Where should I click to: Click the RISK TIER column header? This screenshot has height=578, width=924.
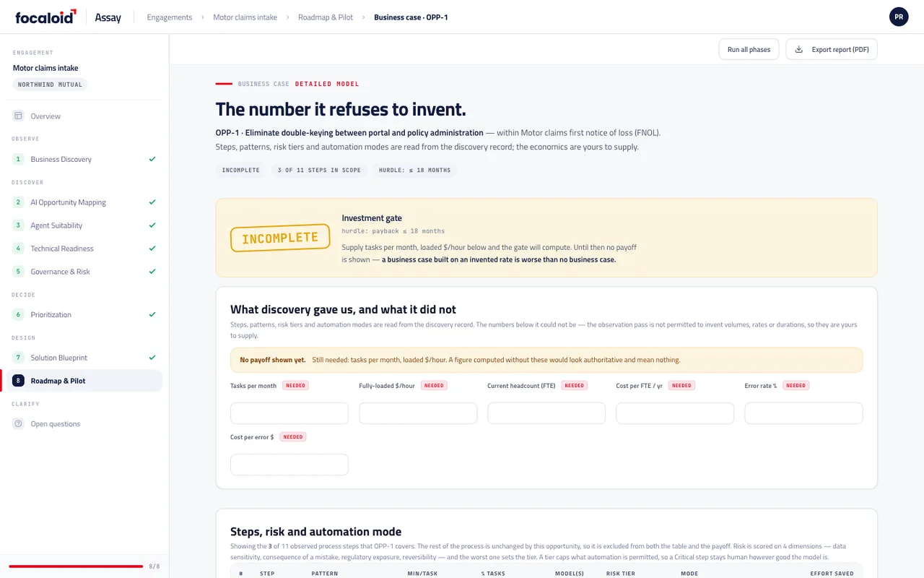click(621, 574)
